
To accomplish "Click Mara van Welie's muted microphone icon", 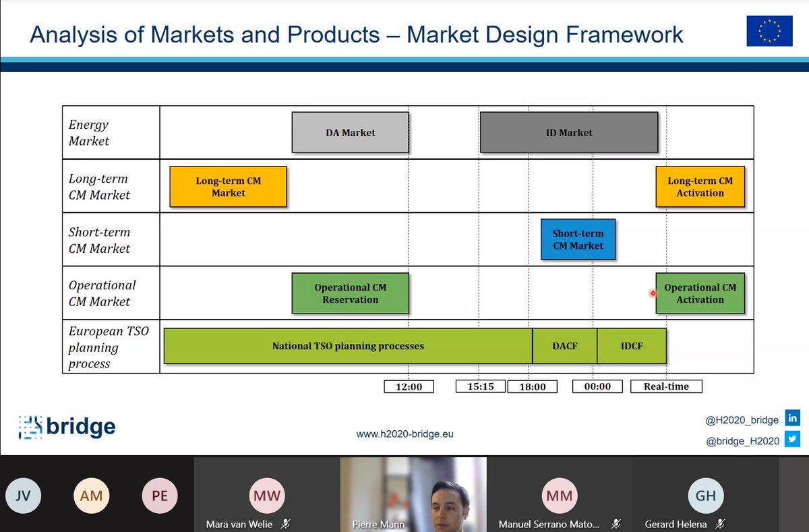I will click(x=286, y=524).
